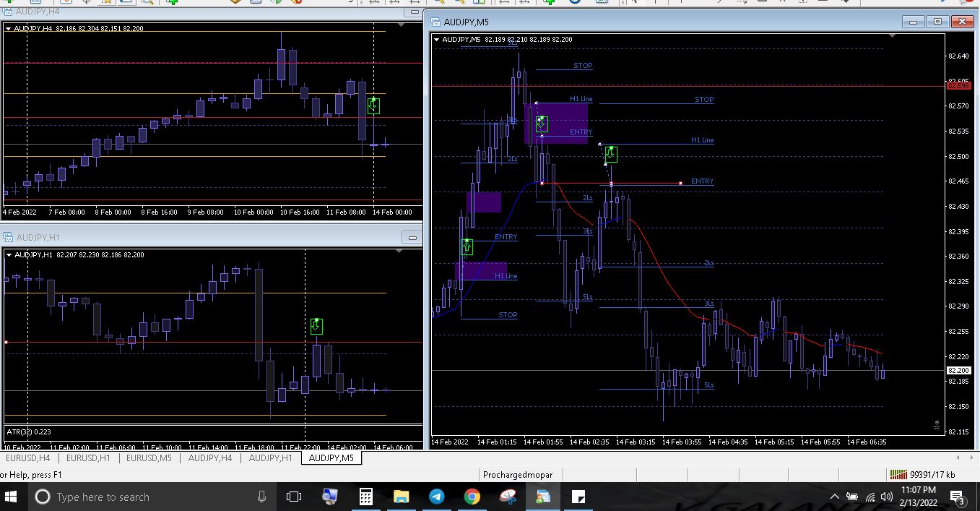Show hidden system tray icons
Screen dimensions: 980x511
point(835,497)
